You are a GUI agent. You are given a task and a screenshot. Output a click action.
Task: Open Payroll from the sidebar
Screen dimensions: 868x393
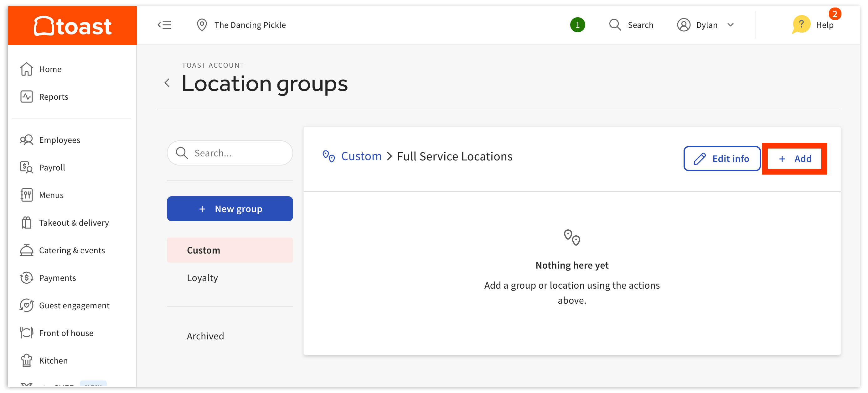pos(52,167)
